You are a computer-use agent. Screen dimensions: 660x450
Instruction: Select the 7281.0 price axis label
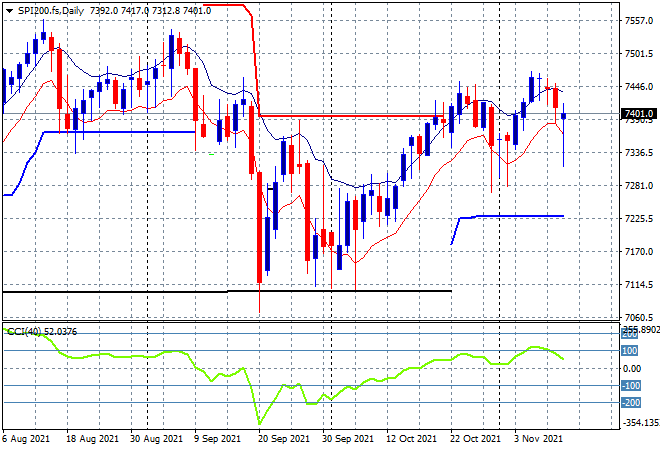pos(639,186)
